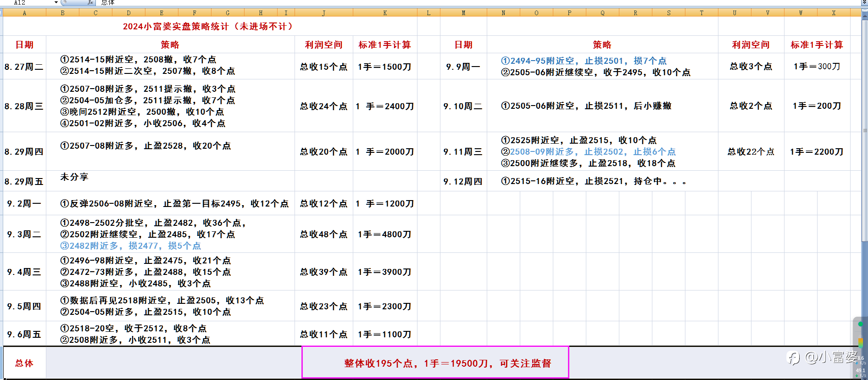Click the fx insert function icon

click(x=90, y=2)
